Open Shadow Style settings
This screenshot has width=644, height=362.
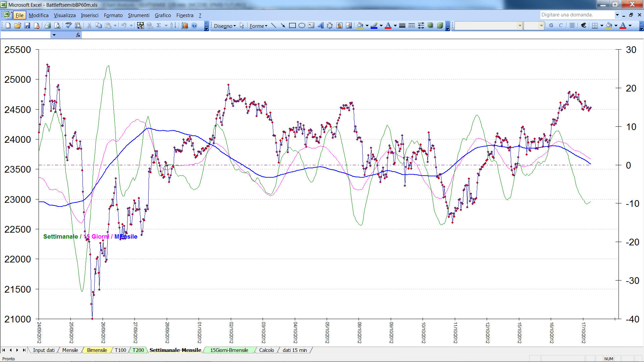pos(430,25)
